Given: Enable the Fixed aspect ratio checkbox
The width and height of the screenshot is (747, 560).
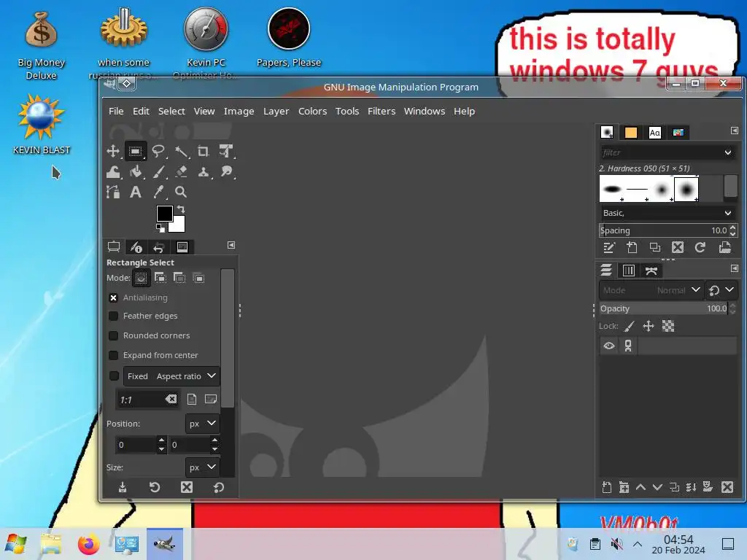Looking at the screenshot, I should pos(114,376).
